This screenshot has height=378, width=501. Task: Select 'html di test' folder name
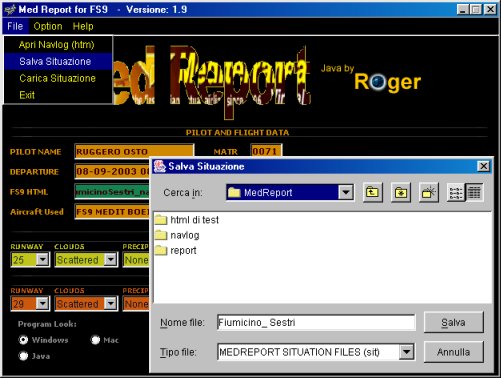tap(194, 220)
